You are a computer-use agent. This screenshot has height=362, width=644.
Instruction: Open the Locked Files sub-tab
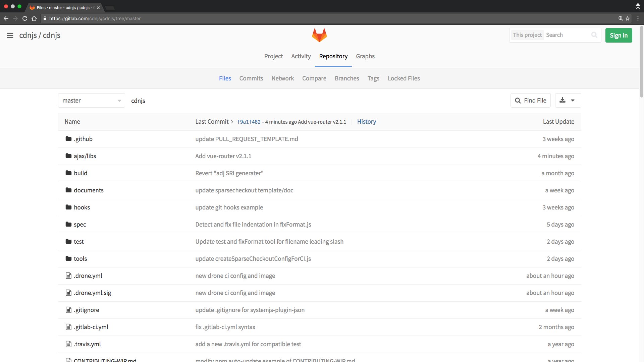tap(404, 78)
